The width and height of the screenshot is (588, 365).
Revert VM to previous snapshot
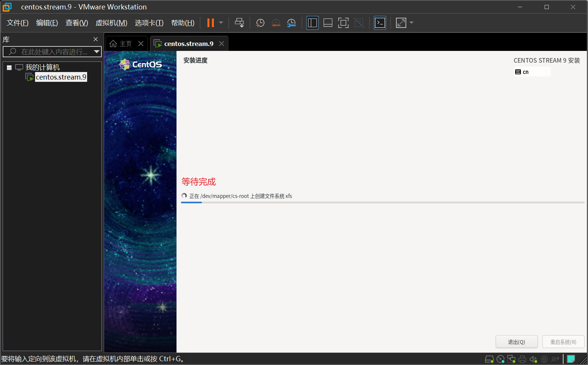(x=276, y=23)
